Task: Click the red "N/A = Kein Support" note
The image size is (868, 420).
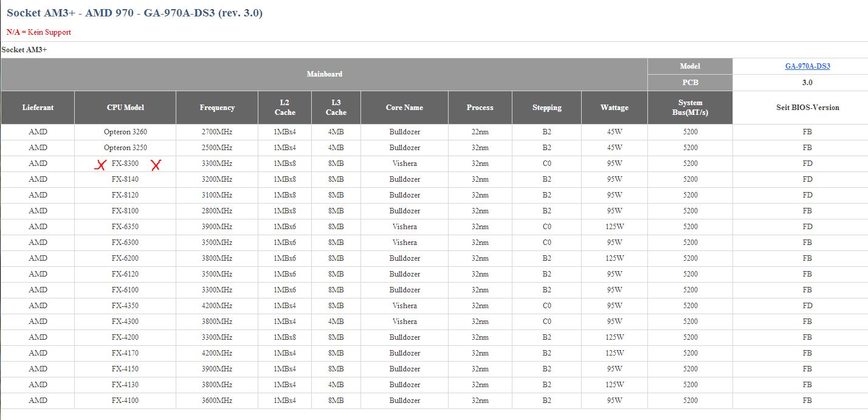Action: click(39, 32)
